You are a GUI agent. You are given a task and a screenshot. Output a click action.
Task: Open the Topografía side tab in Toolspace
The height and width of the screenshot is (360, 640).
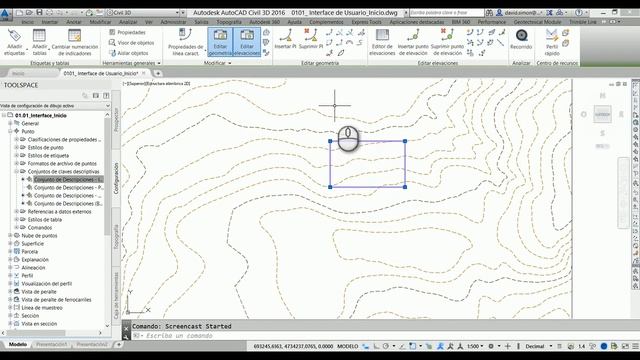point(116,237)
